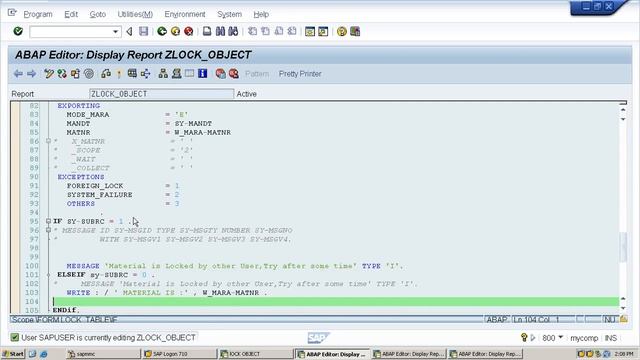Click the yellow Exit icon
Screen dimensions: 640x360
tap(176, 31)
